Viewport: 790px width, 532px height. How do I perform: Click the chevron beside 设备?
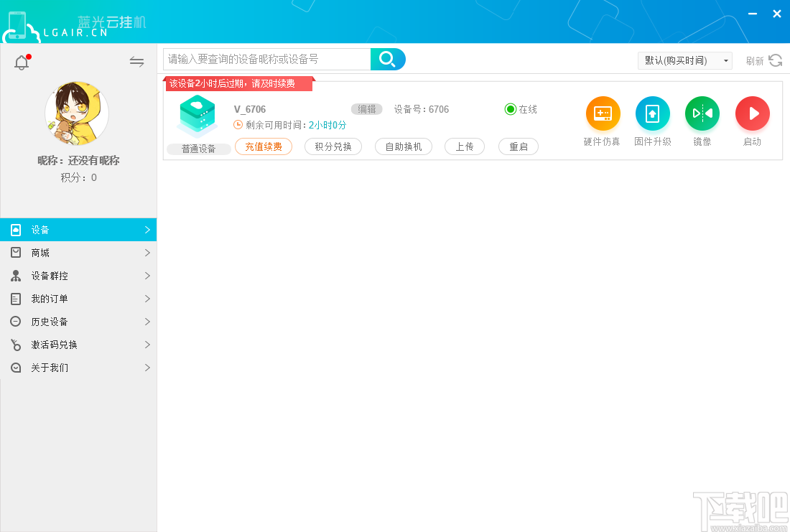[x=147, y=230]
